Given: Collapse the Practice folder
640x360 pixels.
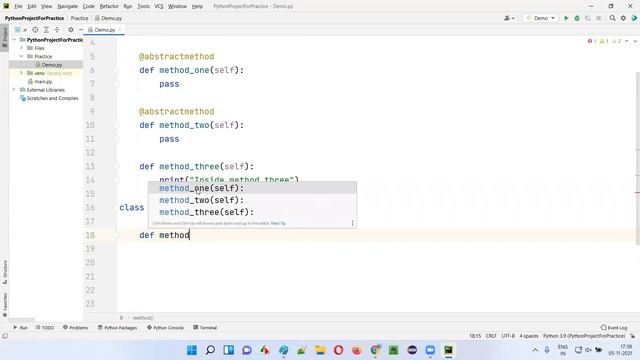Looking at the screenshot, I should pos(22,56).
